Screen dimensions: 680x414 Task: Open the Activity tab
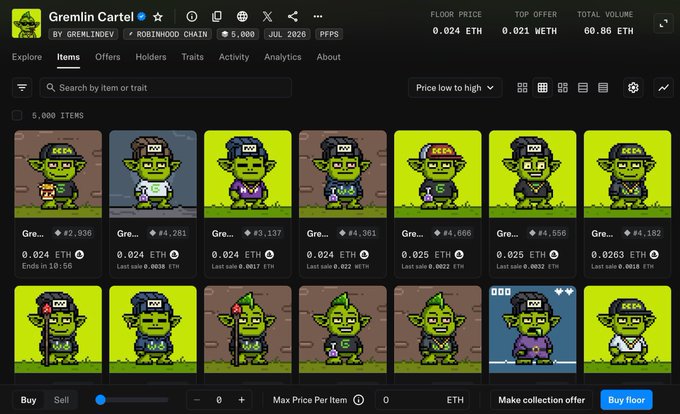point(234,57)
